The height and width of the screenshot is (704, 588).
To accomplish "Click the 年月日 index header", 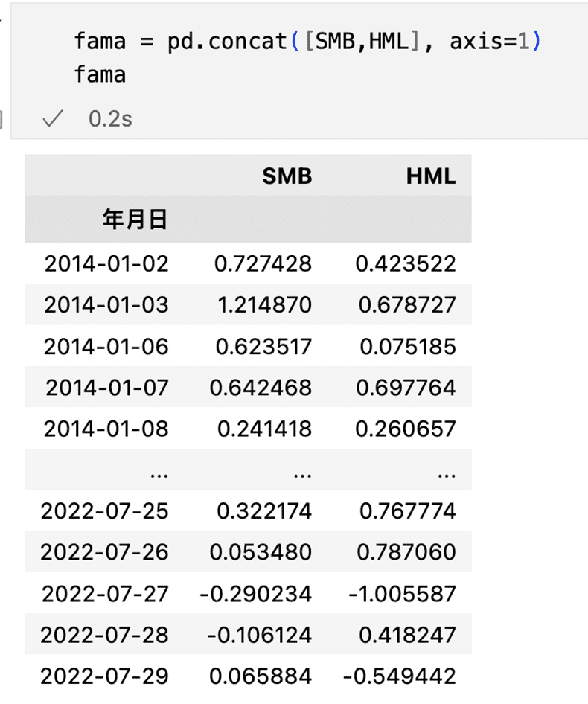I will pyautogui.click(x=135, y=220).
